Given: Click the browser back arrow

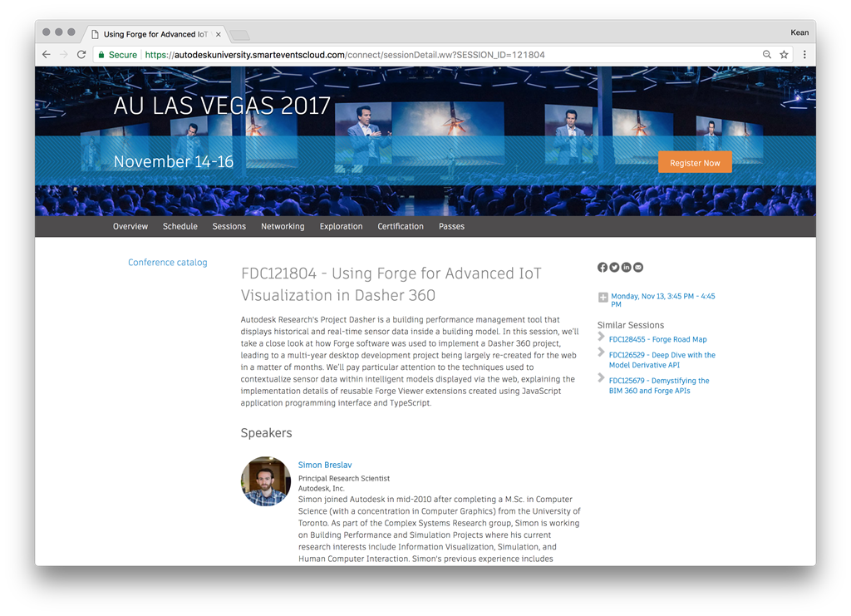Looking at the screenshot, I should (47, 55).
